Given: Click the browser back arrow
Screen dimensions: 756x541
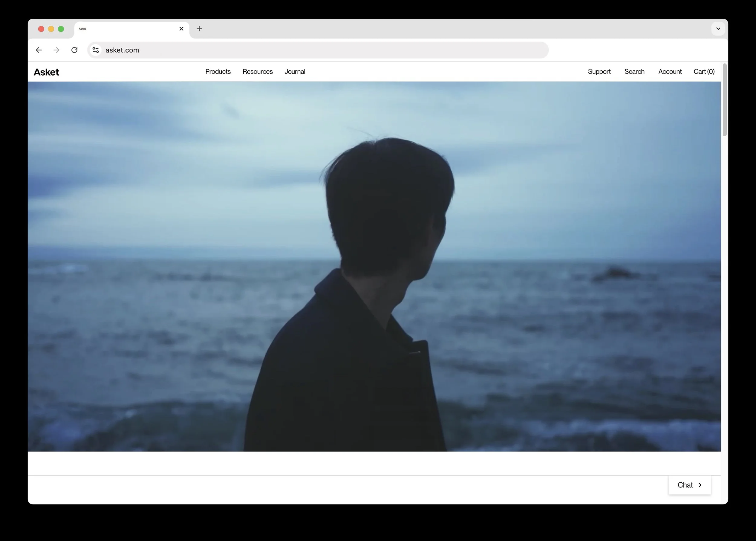Looking at the screenshot, I should (39, 50).
